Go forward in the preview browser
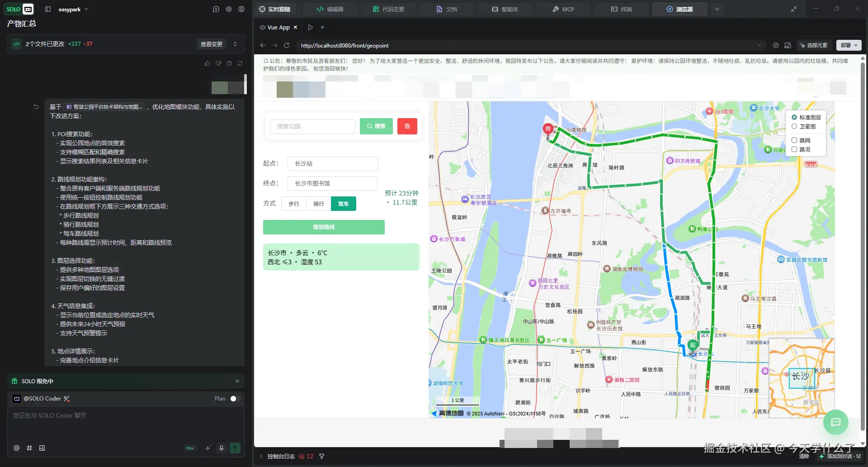Image resolution: width=868 pixels, height=467 pixels. point(275,45)
